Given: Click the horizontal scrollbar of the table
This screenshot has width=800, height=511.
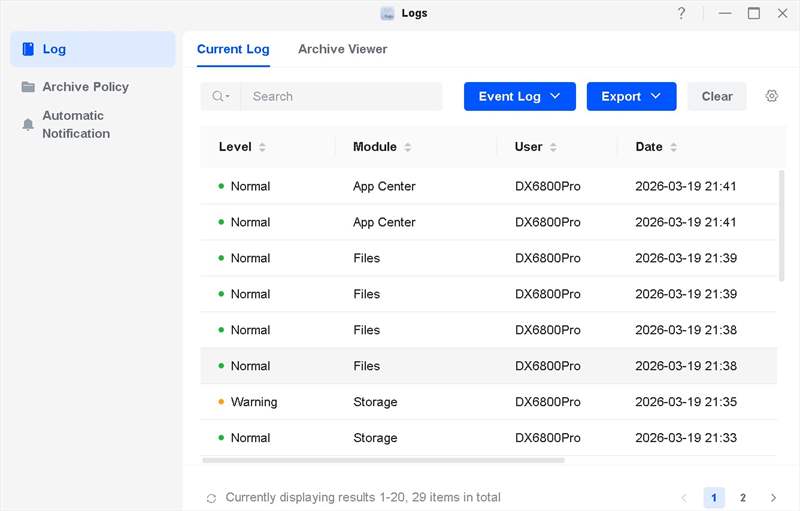Looking at the screenshot, I should pos(383,460).
